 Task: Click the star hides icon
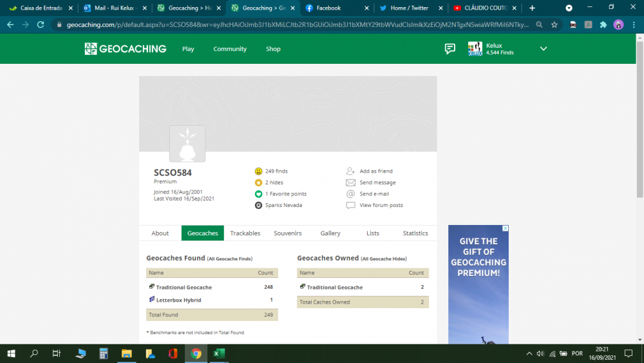258,182
